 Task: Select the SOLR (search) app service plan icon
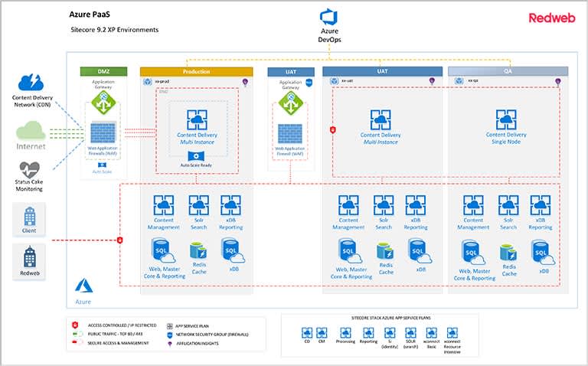410,332
